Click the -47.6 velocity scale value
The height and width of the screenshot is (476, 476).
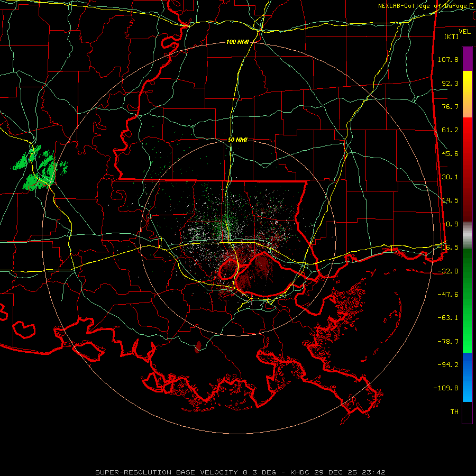point(448,295)
